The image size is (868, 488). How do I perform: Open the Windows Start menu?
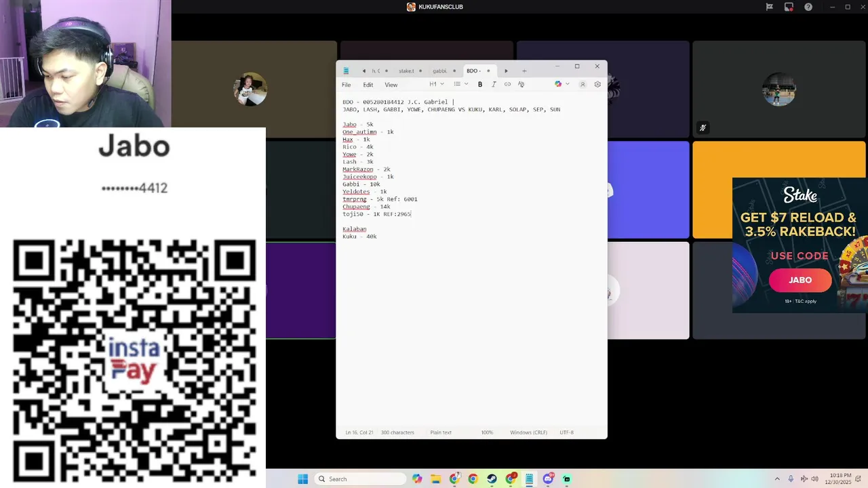(302, 479)
